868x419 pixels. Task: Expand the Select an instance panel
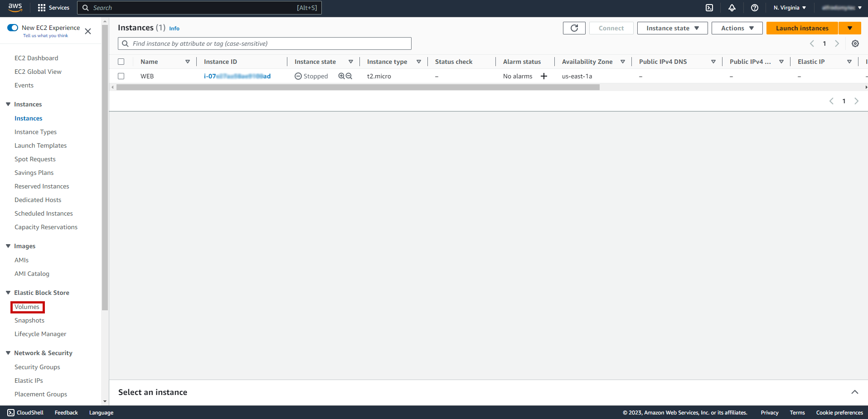tap(855, 392)
